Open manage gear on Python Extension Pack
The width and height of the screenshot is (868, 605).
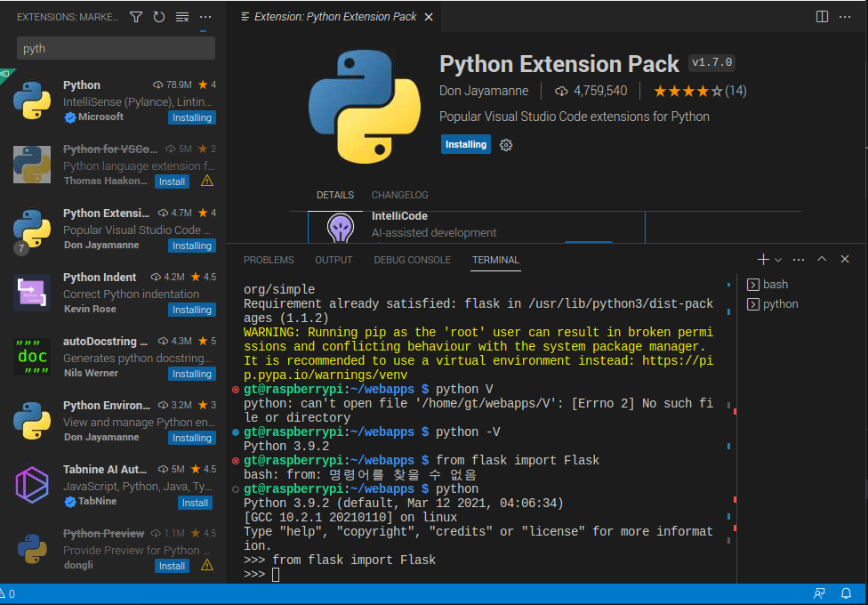pos(506,145)
